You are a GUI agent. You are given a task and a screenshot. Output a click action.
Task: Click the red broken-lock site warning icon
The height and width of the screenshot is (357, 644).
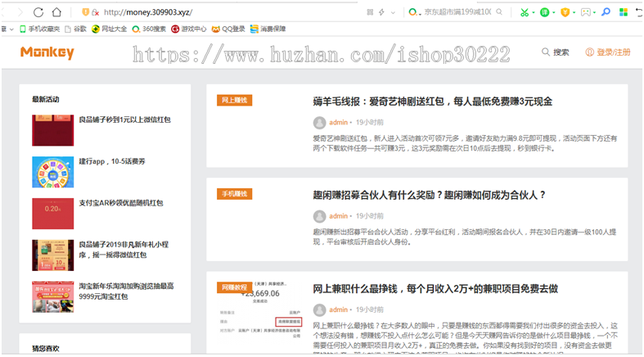coord(95,13)
